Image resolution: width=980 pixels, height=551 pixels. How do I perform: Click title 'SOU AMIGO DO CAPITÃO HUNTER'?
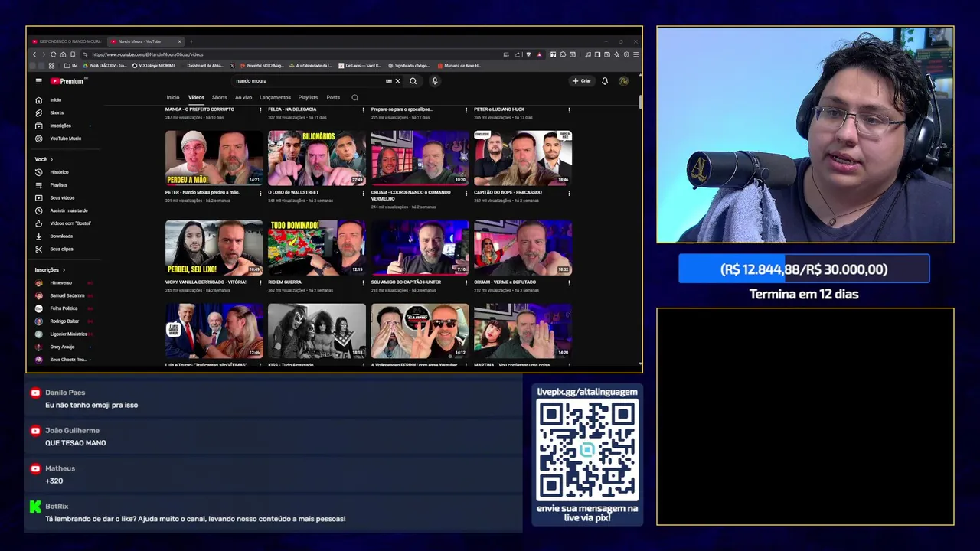pos(406,282)
